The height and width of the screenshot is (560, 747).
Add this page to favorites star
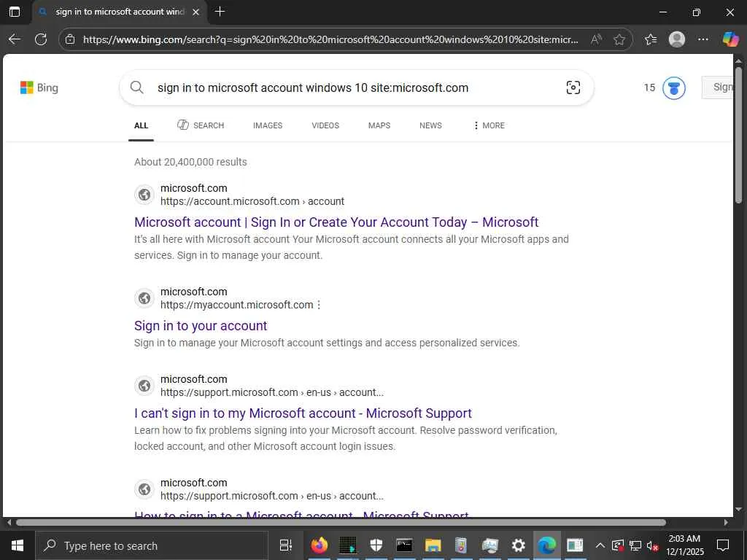click(619, 39)
